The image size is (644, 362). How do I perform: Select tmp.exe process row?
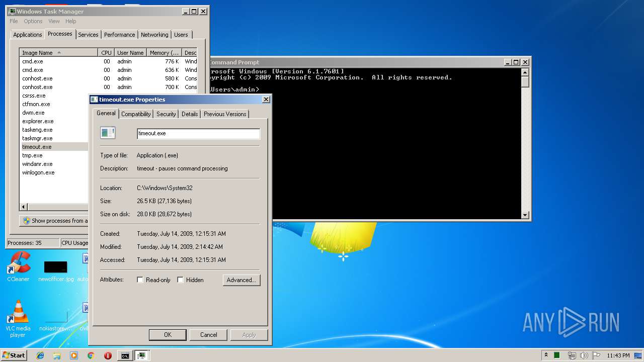tap(54, 155)
